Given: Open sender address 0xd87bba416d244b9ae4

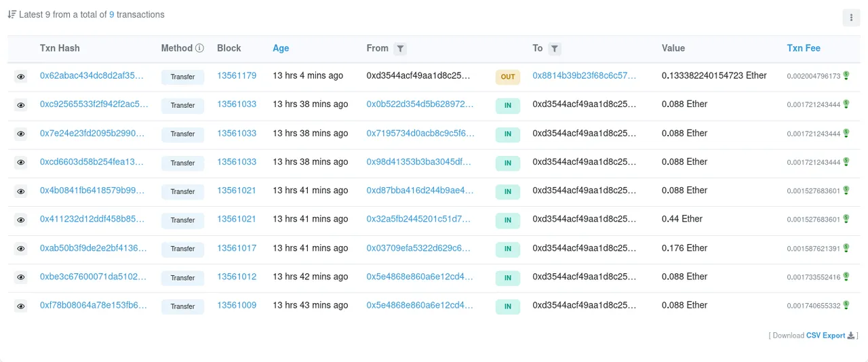Looking at the screenshot, I should pyautogui.click(x=420, y=190).
